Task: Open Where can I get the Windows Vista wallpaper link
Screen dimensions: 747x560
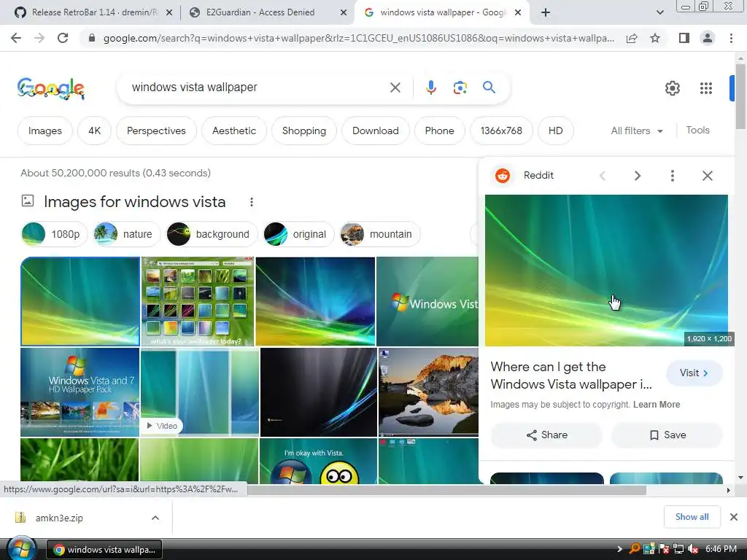Action: (570, 376)
